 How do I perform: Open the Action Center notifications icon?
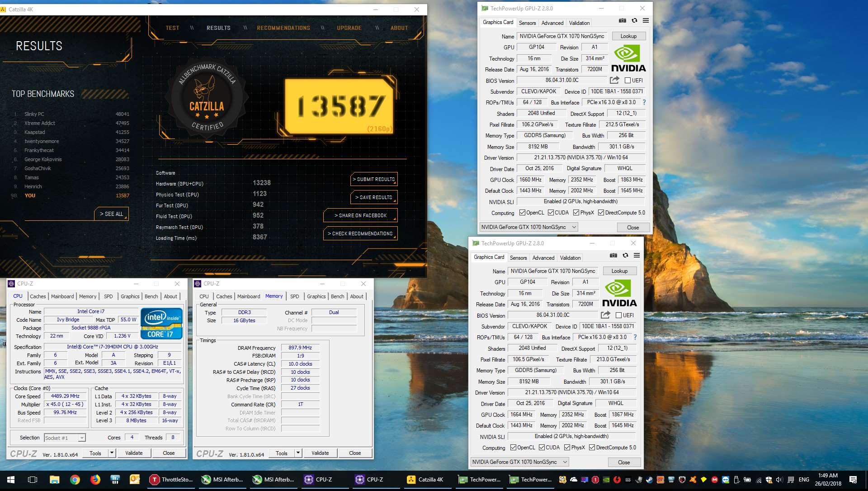click(853, 480)
